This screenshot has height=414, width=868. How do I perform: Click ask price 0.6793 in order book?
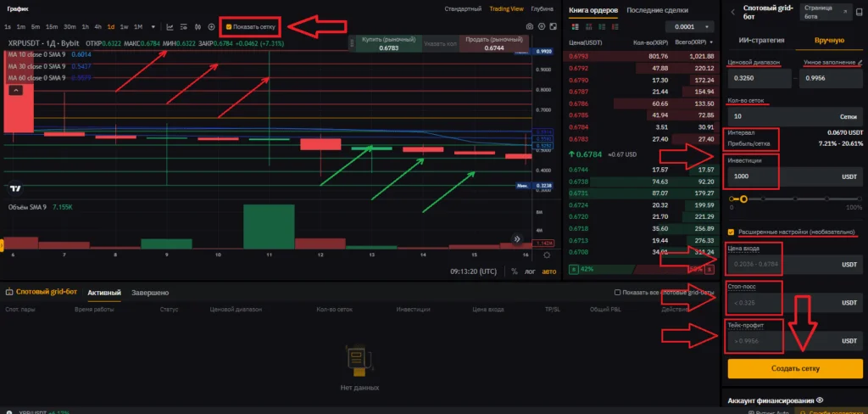coord(578,56)
